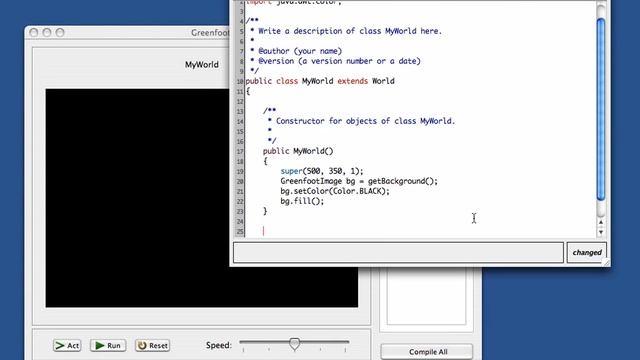Click the scrollbar up arrow in editor

pyautogui.click(x=601, y=222)
